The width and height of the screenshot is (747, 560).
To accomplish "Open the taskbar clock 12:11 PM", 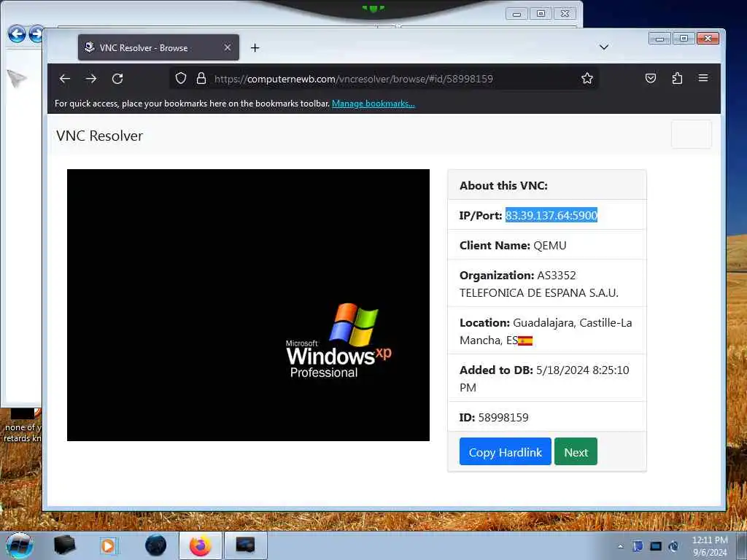I will [710, 546].
